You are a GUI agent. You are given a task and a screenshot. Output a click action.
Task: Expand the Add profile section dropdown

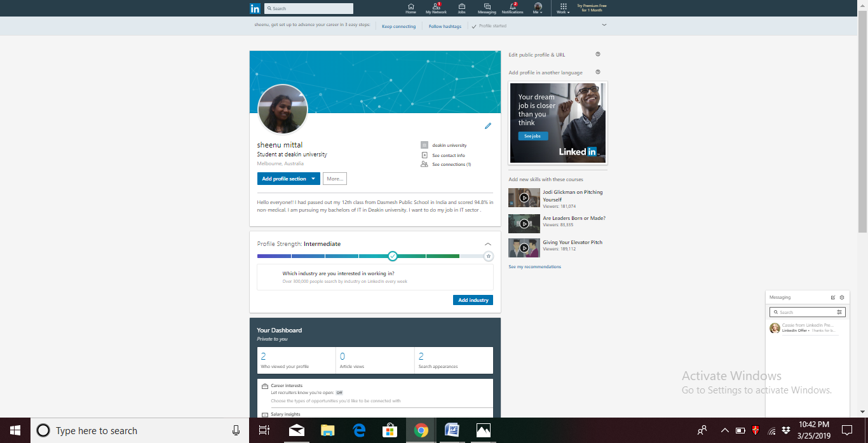click(x=313, y=179)
